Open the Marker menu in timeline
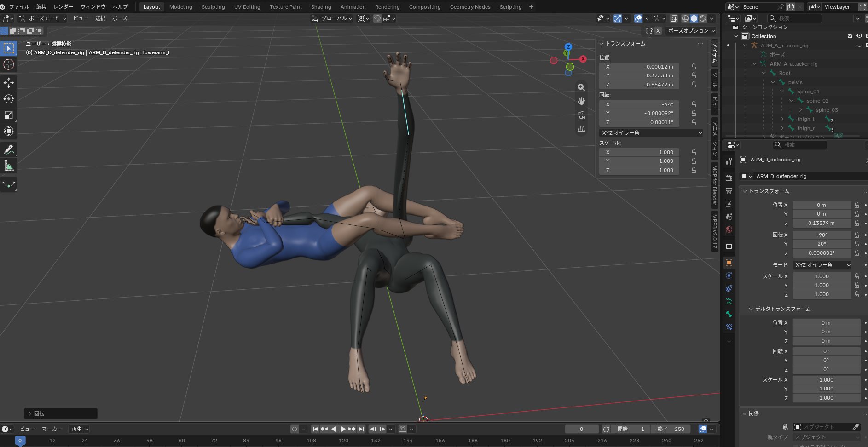Image resolution: width=868 pixels, height=447 pixels. coord(52,429)
